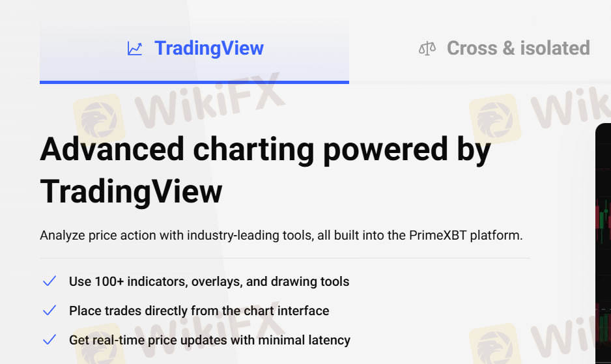The width and height of the screenshot is (611, 364).
Task: Open the Cross & isolated tab
Action: click(x=518, y=48)
